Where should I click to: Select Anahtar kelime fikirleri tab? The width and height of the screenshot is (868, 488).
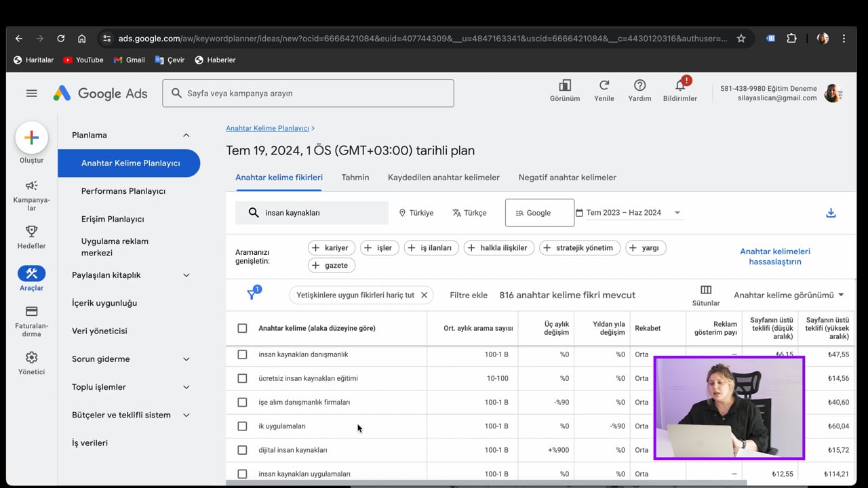point(279,178)
